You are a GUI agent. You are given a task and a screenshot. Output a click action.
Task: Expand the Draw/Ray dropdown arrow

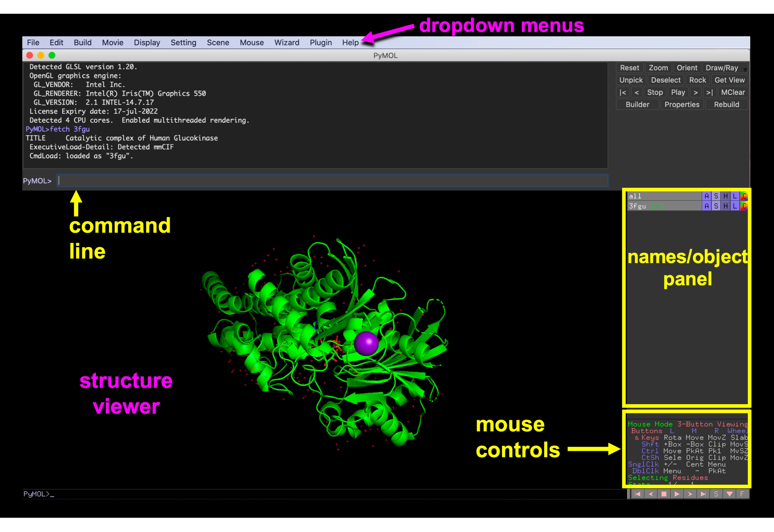[745, 69]
